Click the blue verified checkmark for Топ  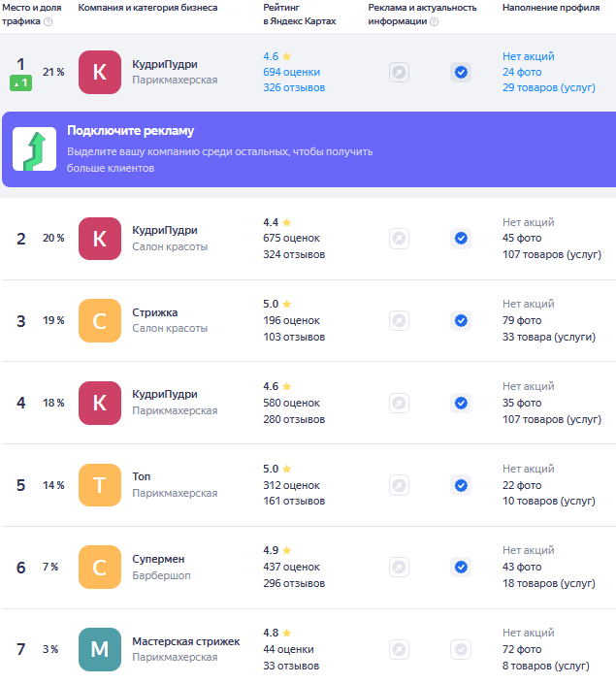point(461,485)
